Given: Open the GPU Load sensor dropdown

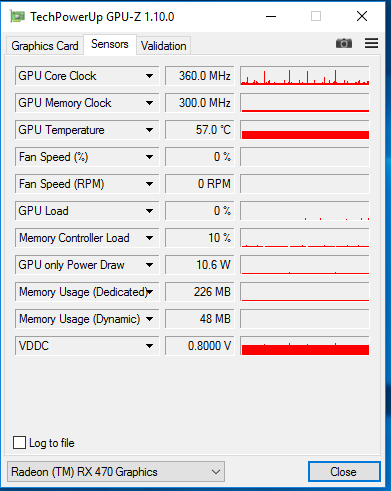Looking at the screenshot, I should coord(149,211).
